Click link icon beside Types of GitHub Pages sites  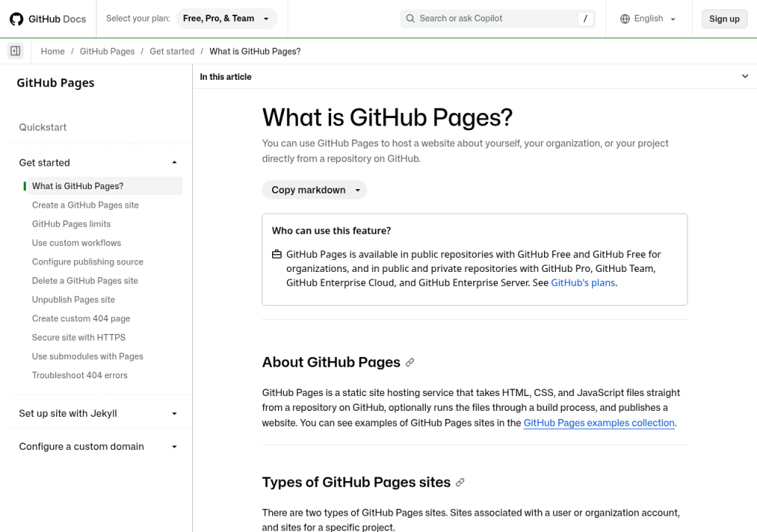click(460, 482)
